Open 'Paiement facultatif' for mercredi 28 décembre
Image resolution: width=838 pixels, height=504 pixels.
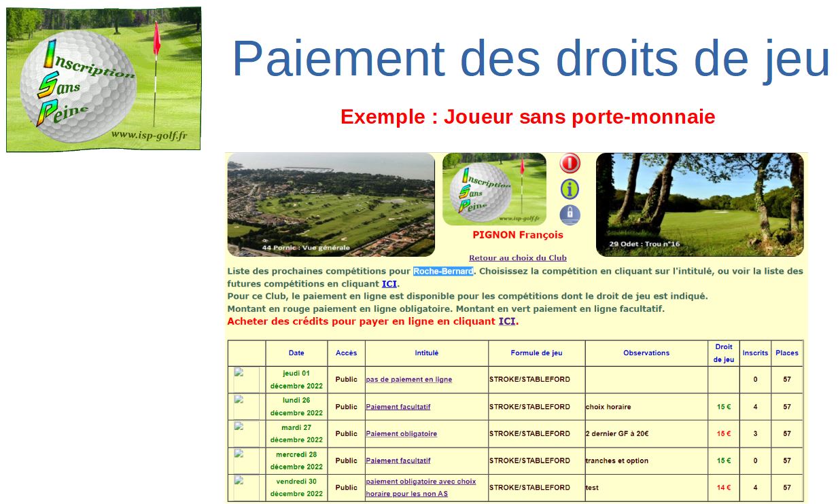point(398,461)
